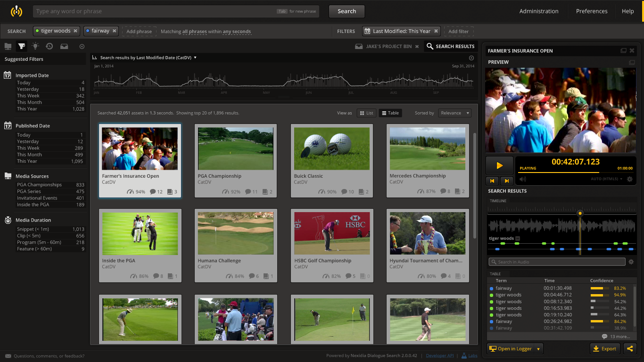Filter Imported Date by This Week
This screenshot has height=362, width=644.
click(x=50, y=96)
